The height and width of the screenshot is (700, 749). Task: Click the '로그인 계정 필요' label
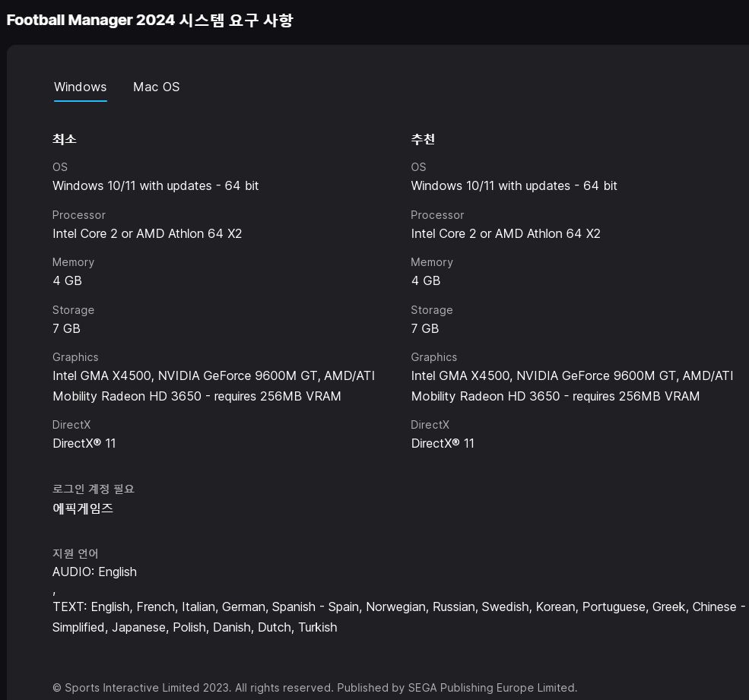pyautogui.click(x=93, y=489)
